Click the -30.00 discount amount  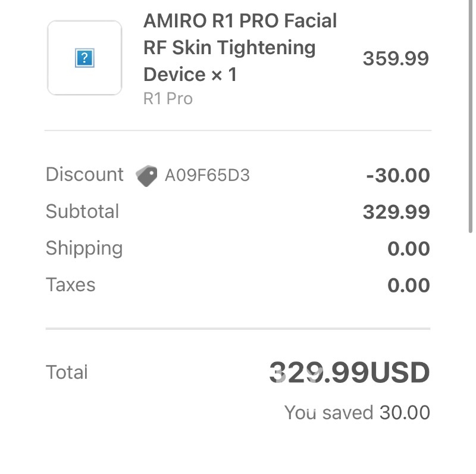[x=397, y=176]
